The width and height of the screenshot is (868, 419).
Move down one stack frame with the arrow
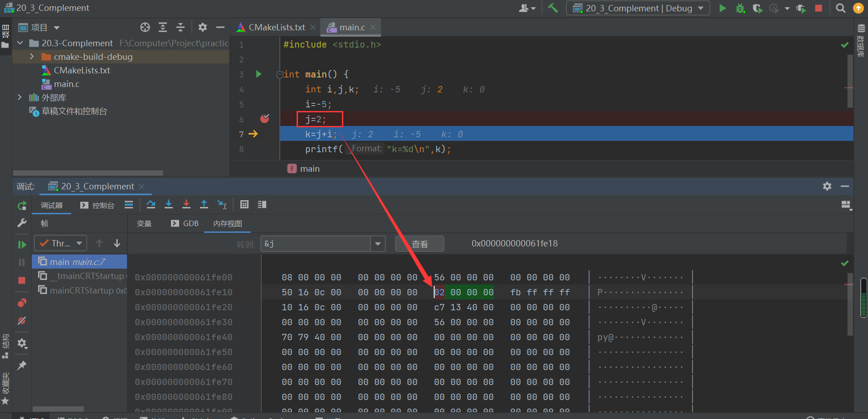[x=117, y=243]
